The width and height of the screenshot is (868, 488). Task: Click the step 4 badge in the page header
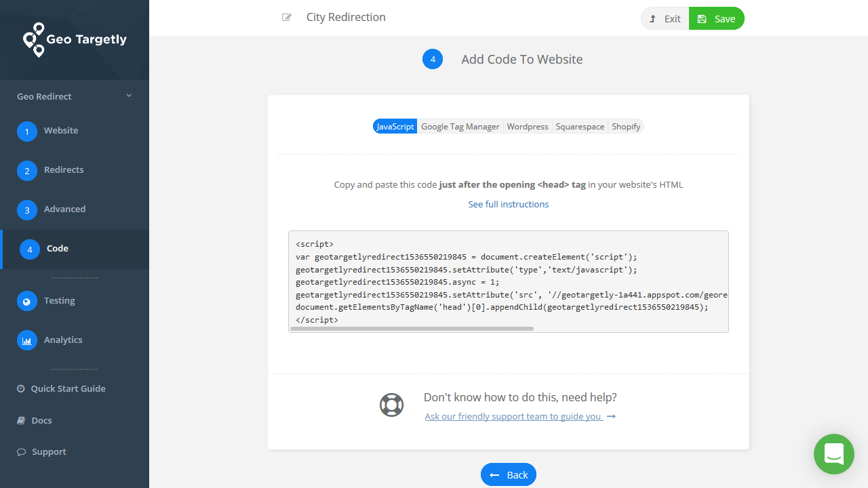tap(433, 59)
